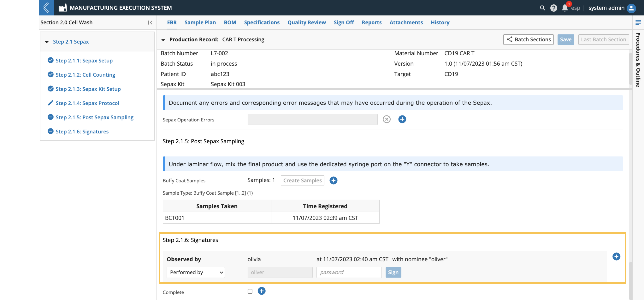Open Step 2.1.2: Cell Counting link
This screenshot has height=300, width=644.
[x=85, y=75]
